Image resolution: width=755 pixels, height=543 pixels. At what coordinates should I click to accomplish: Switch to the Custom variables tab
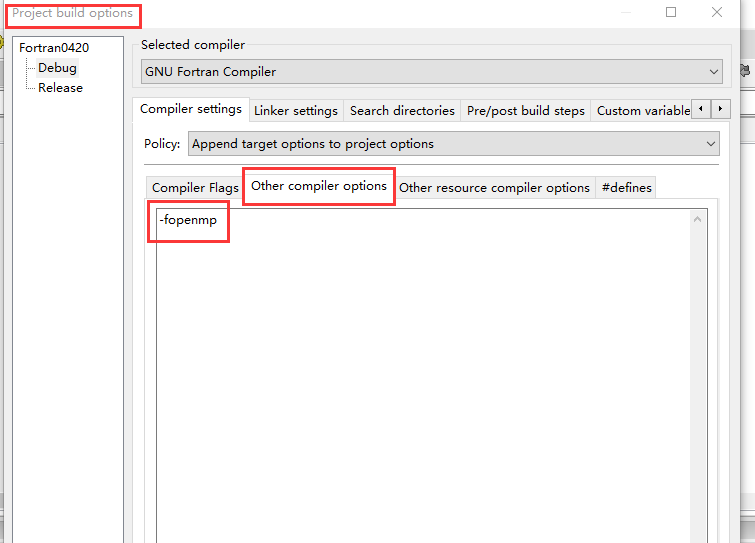(x=642, y=110)
